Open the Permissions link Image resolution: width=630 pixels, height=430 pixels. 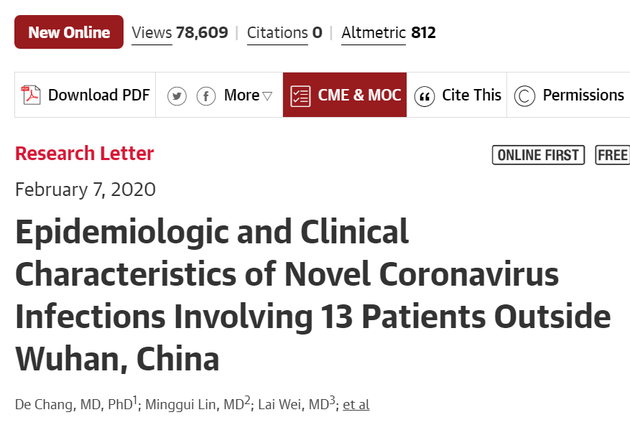pyautogui.click(x=583, y=95)
